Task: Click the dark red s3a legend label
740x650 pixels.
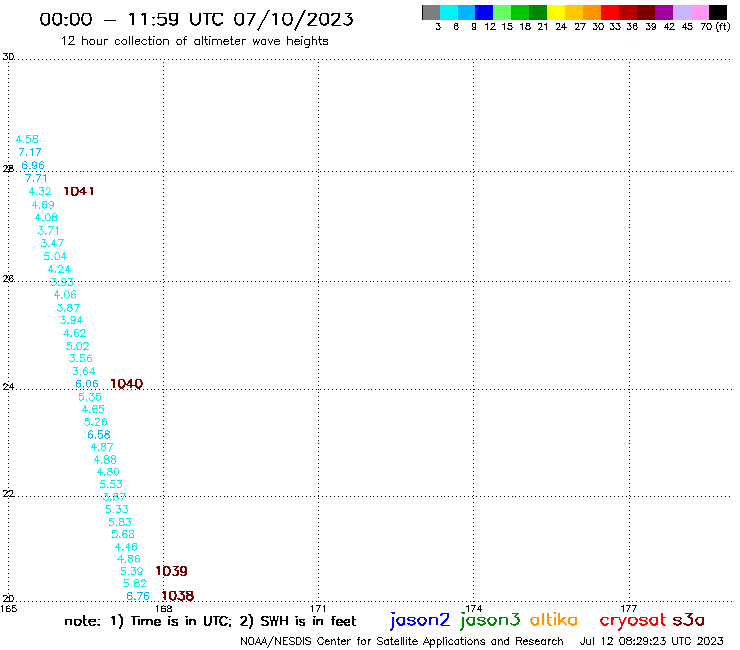Action: (689, 620)
